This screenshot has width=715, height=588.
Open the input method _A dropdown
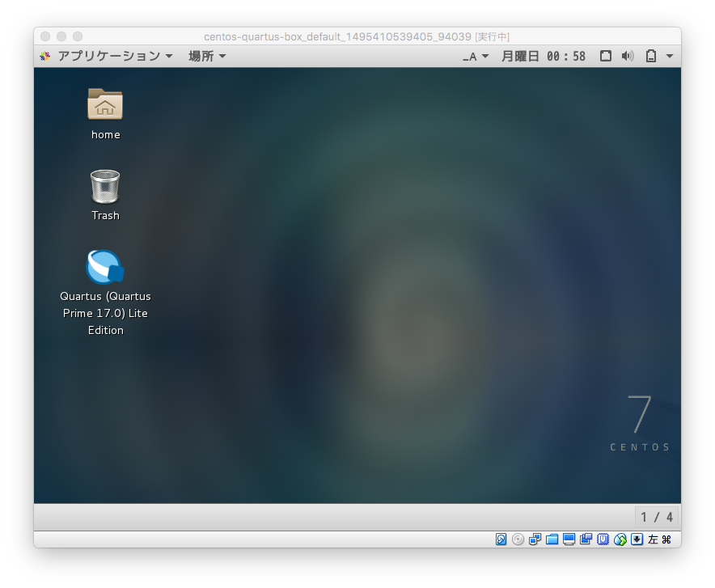point(476,56)
